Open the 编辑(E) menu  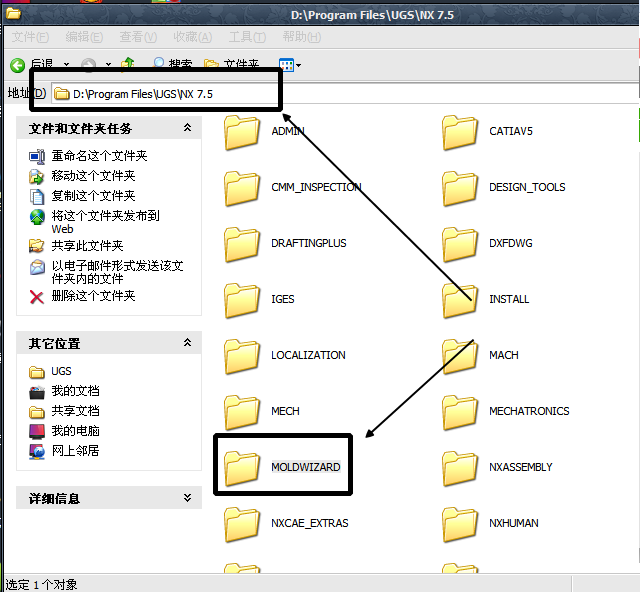(84, 37)
